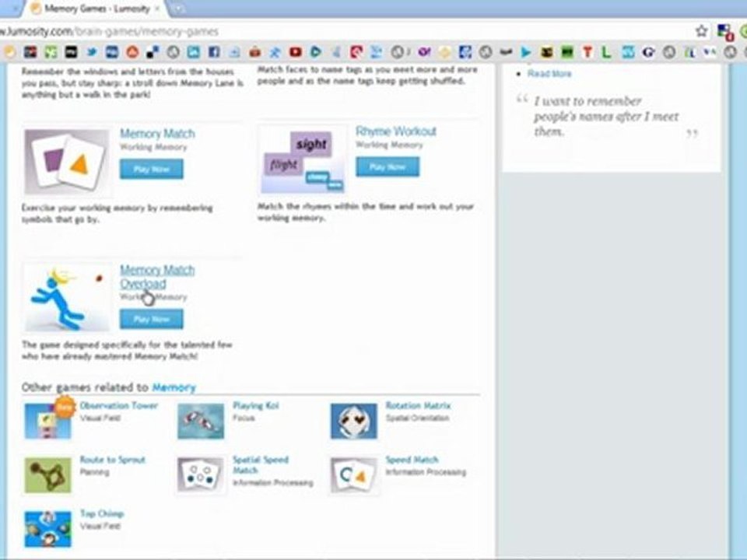Select the Memory Games - Lumosity tab
The image size is (747, 560).
[x=95, y=9]
